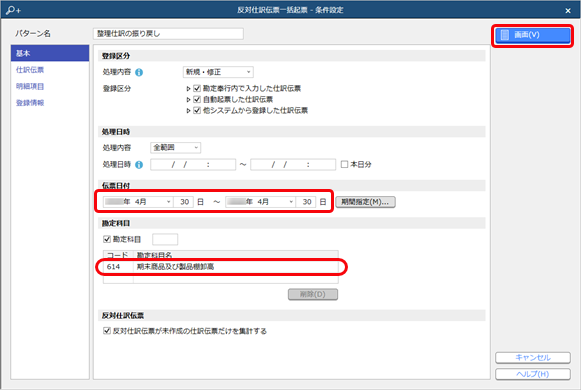Click the 処理日時 start date-time field

(x=193, y=164)
